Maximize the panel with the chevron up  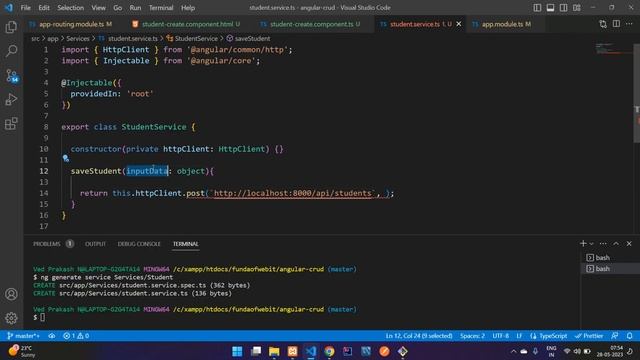[x=616, y=243]
